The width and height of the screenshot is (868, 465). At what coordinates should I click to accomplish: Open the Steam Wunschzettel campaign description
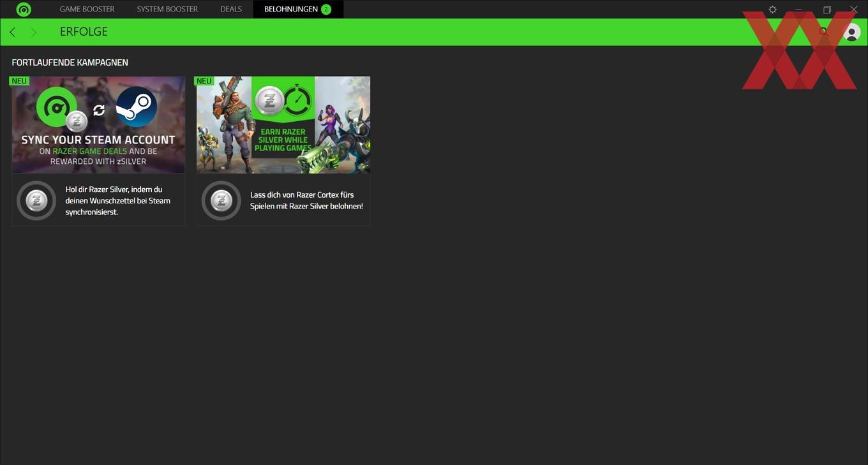click(117, 200)
